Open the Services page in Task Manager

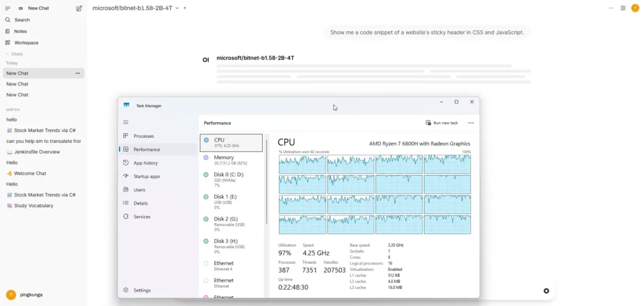(158, 217)
